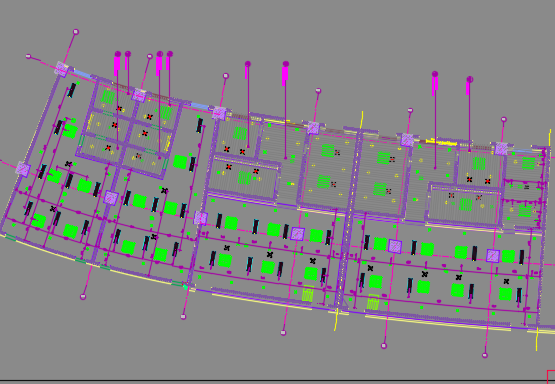Pick the rightmost grid bubble below the plan

pos(485,355)
